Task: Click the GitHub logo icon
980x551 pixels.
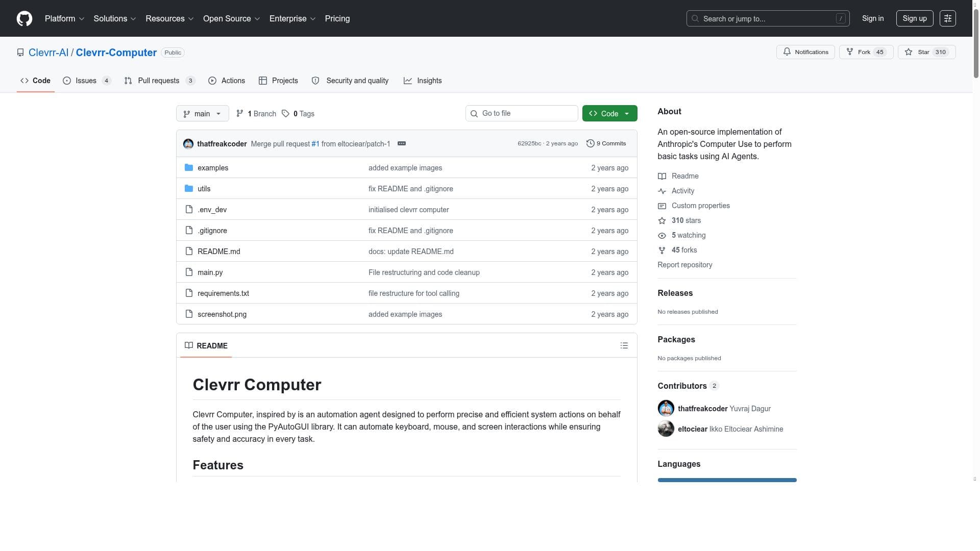Action: (24, 18)
